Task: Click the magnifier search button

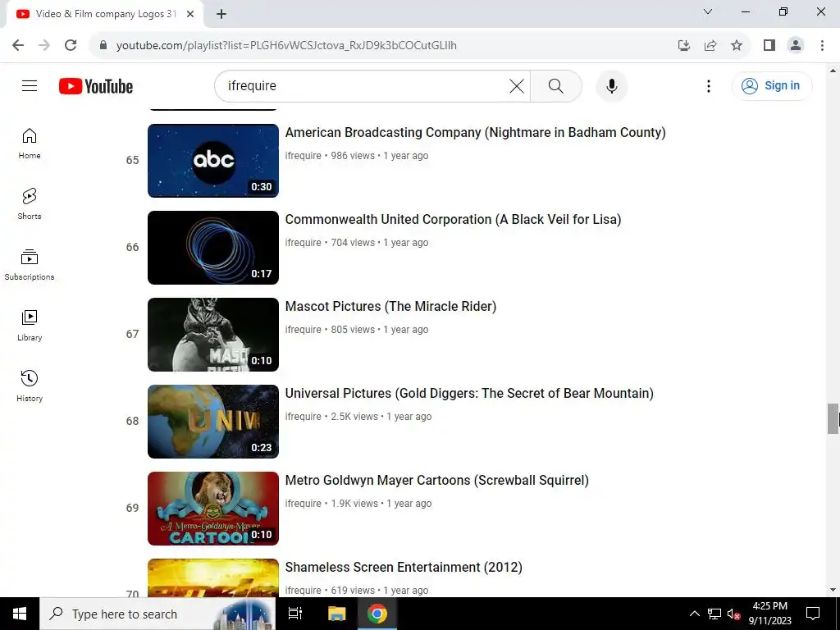Action: point(556,85)
